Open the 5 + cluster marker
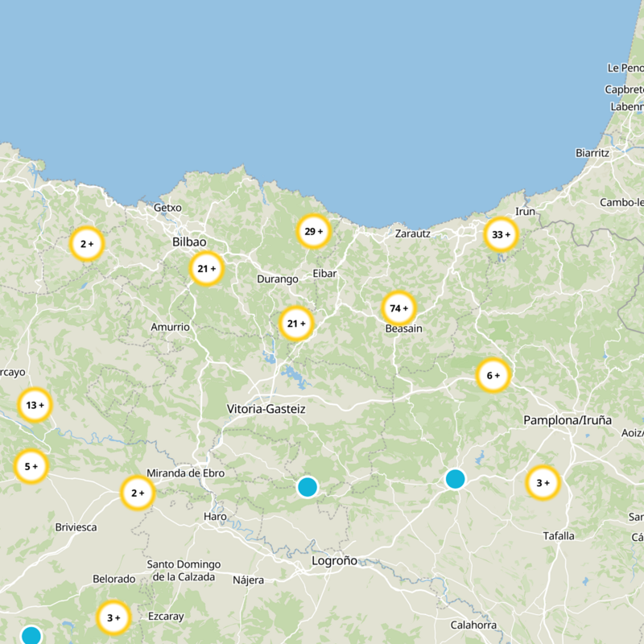 (31, 467)
